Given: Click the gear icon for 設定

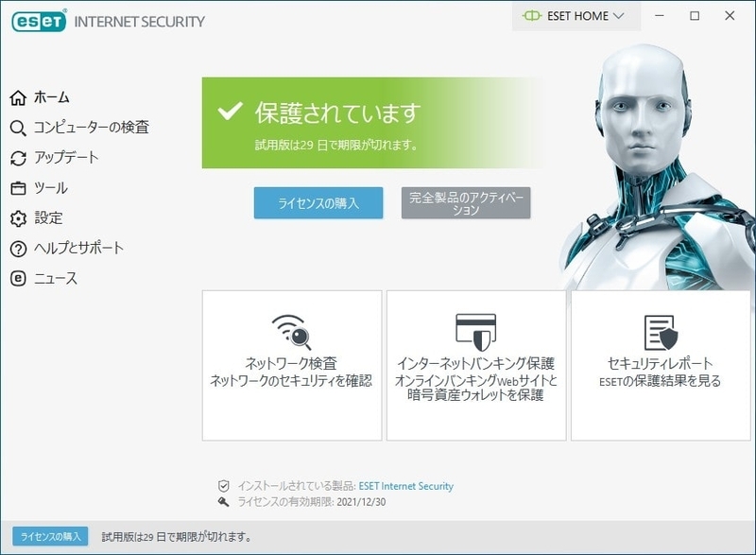Looking at the screenshot, I should 18,218.
